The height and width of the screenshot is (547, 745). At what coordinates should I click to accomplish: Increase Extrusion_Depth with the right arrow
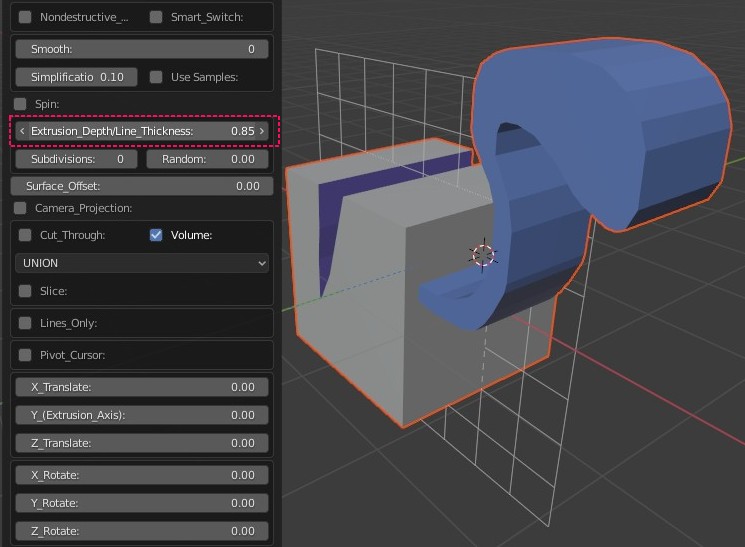pyautogui.click(x=262, y=131)
